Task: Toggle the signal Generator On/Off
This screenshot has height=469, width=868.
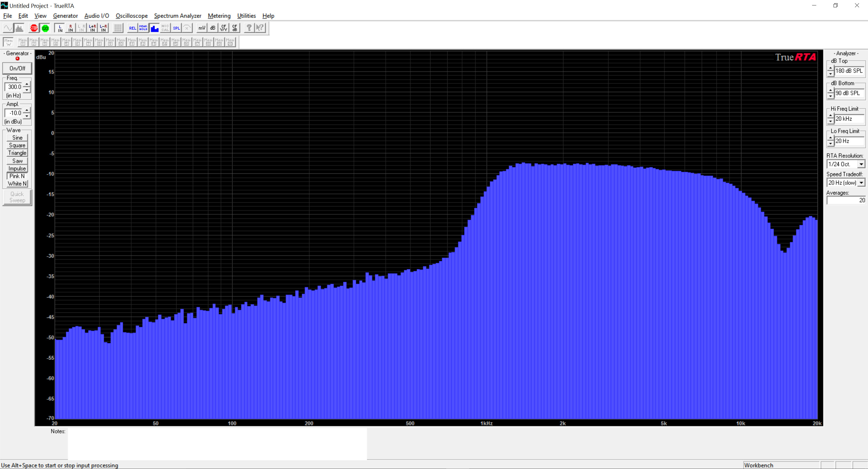Action: tap(17, 68)
